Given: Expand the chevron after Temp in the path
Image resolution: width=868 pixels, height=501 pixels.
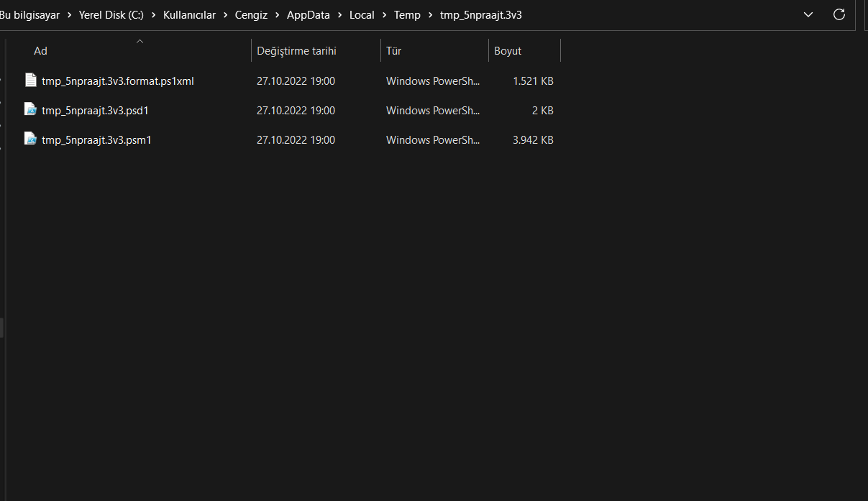Looking at the screenshot, I should click(430, 15).
